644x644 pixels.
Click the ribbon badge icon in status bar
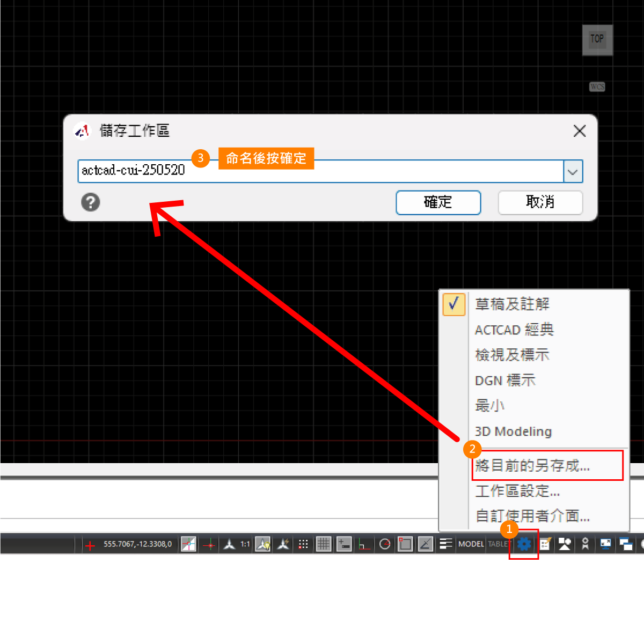point(585,544)
